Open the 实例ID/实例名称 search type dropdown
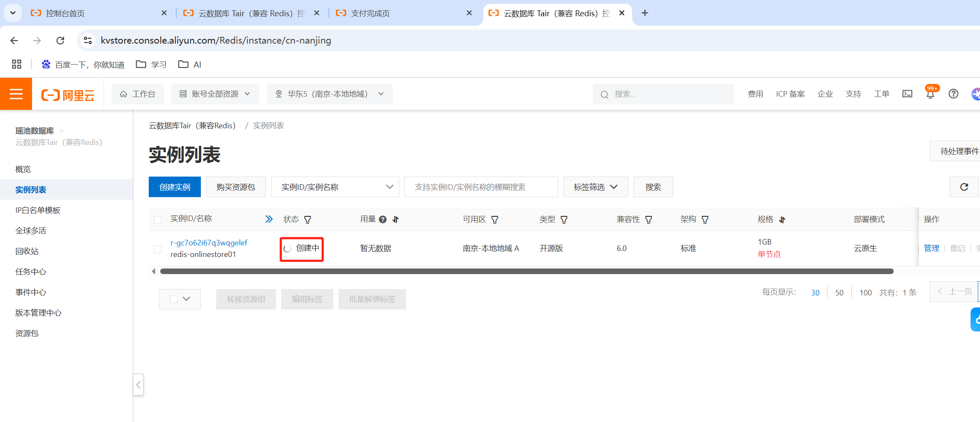The height and width of the screenshot is (422, 980). pos(335,187)
